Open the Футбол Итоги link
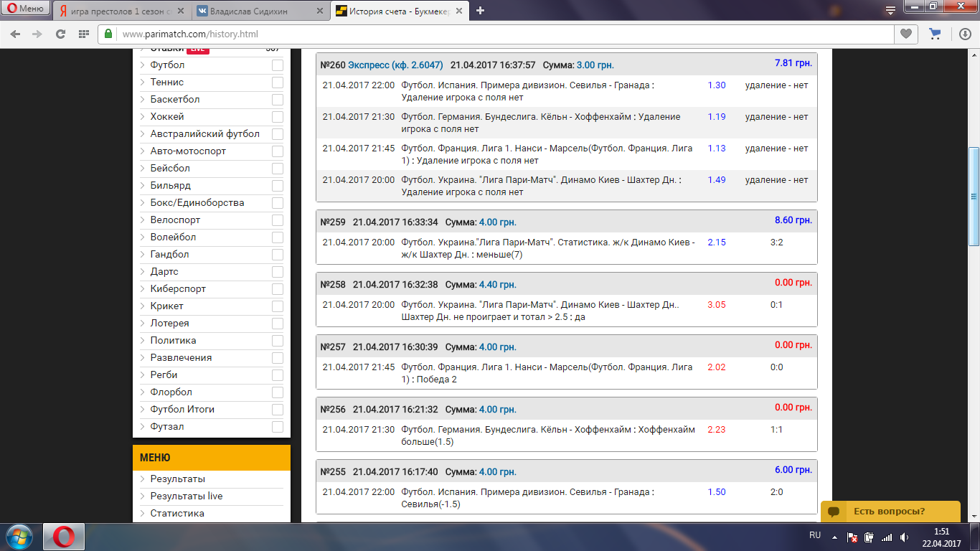This screenshot has width=980, height=551. click(x=182, y=409)
